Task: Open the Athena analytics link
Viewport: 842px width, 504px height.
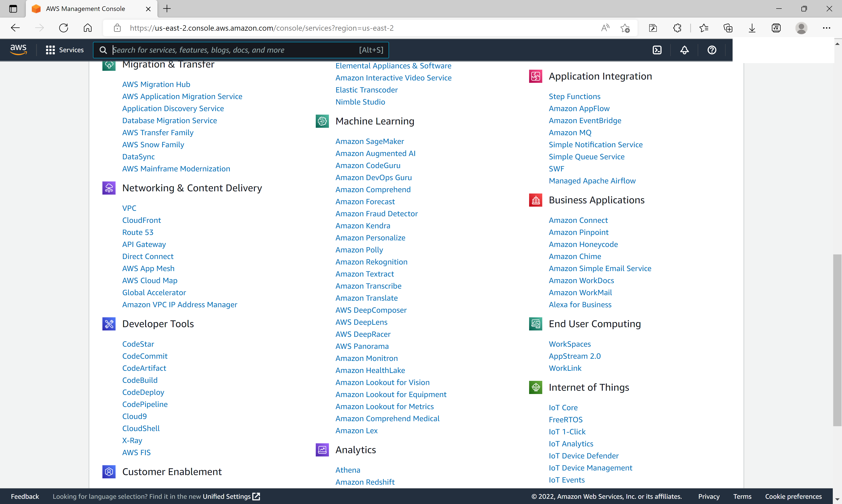Action: (348, 470)
